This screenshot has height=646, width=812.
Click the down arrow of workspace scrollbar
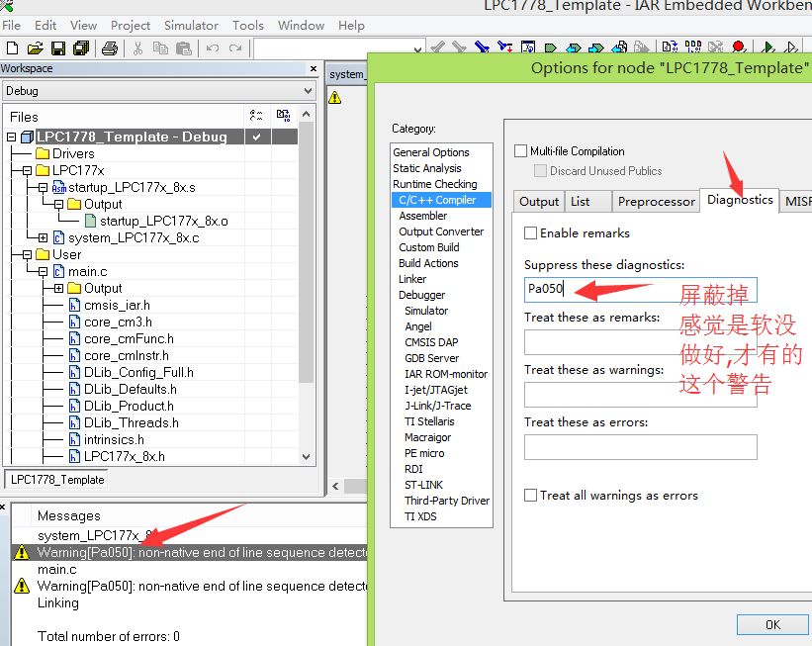click(306, 456)
